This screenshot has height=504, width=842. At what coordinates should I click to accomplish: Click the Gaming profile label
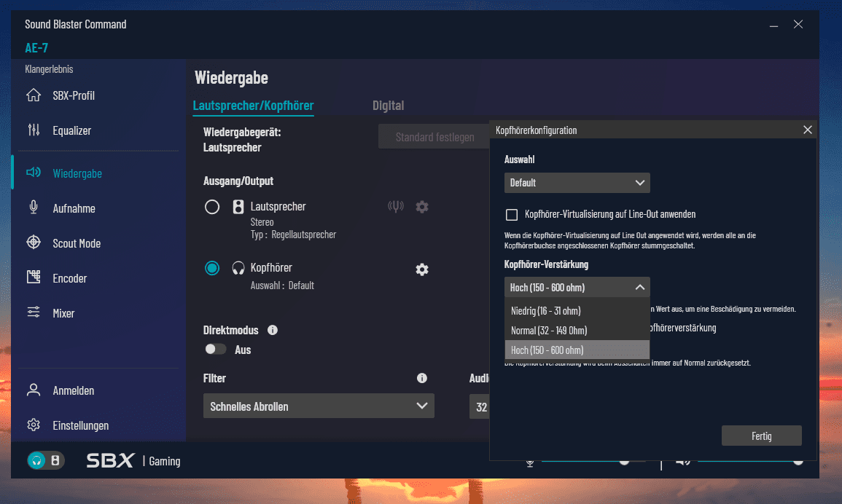coord(164,461)
